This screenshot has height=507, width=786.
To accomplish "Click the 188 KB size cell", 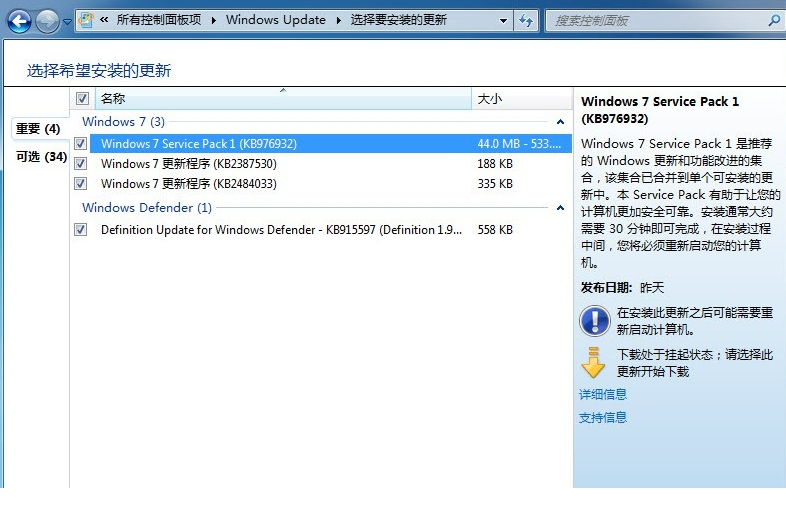I will pyautogui.click(x=495, y=163).
